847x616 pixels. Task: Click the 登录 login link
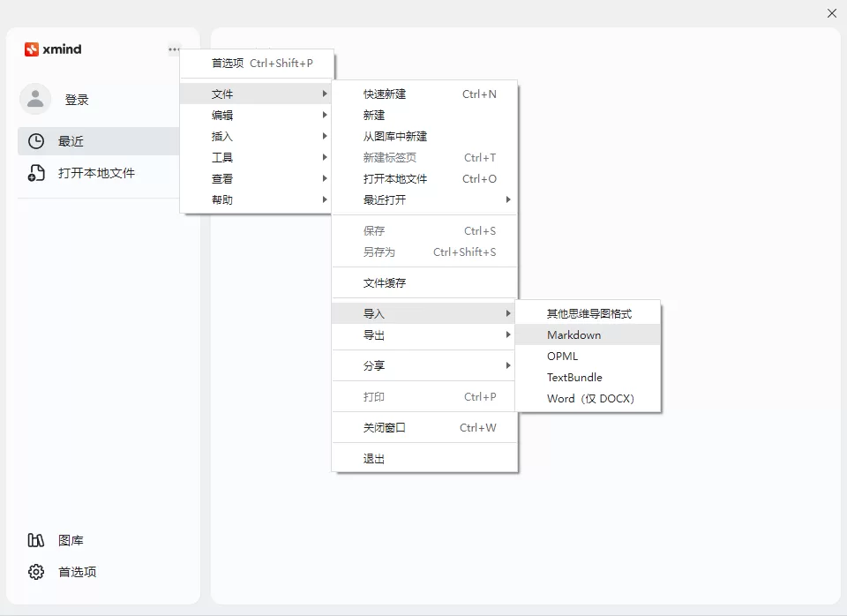click(x=77, y=100)
